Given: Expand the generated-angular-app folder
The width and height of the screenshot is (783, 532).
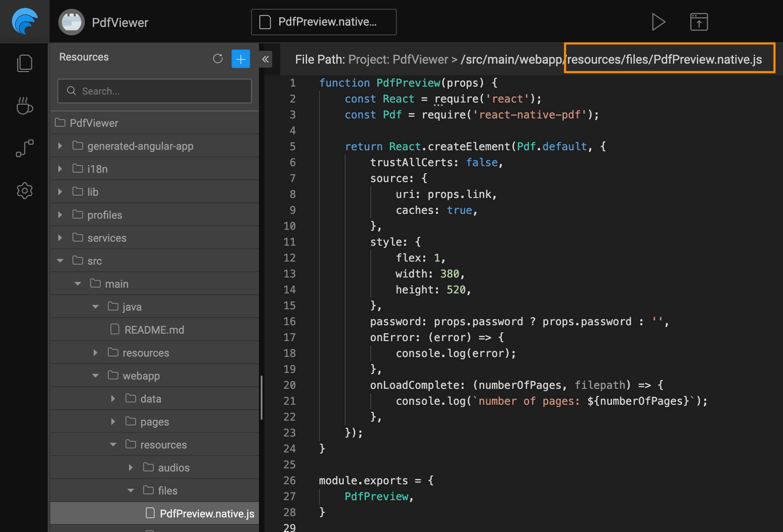Looking at the screenshot, I should pyautogui.click(x=60, y=146).
